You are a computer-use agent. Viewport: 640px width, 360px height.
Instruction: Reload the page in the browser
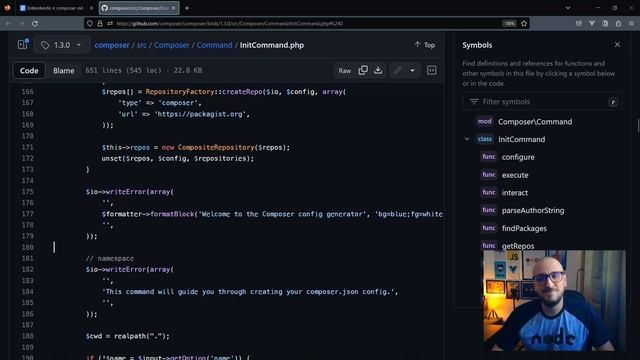pos(35,24)
